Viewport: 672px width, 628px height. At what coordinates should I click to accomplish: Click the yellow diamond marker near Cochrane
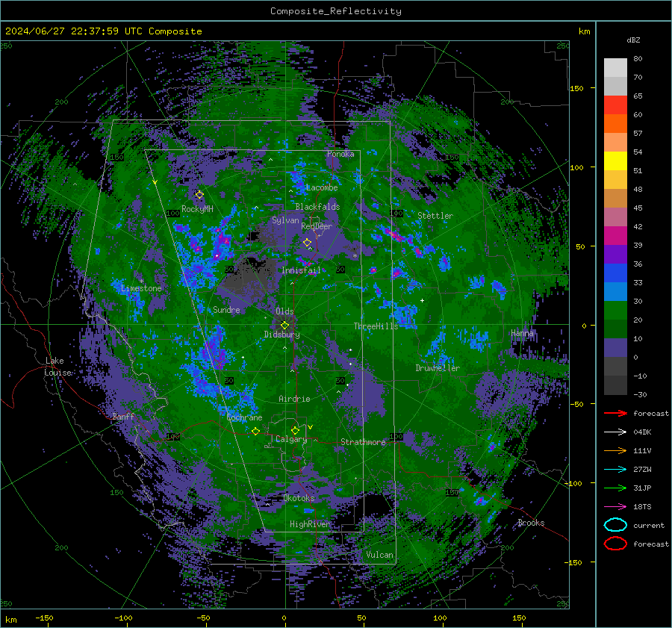coord(256,431)
